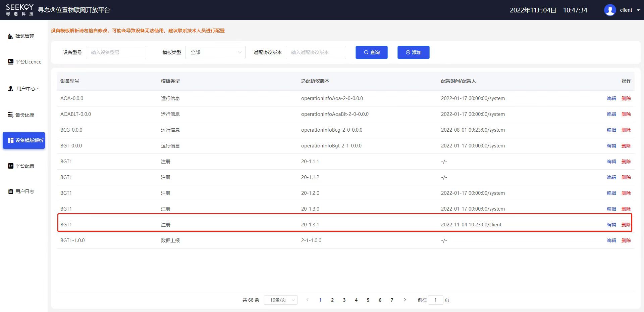Go to page 7

(392, 300)
